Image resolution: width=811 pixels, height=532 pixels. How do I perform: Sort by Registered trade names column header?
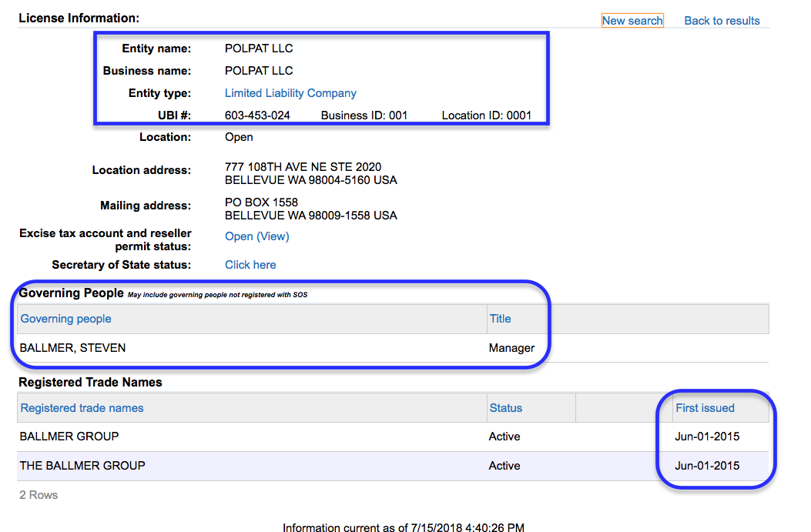pyautogui.click(x=82, y=408)
